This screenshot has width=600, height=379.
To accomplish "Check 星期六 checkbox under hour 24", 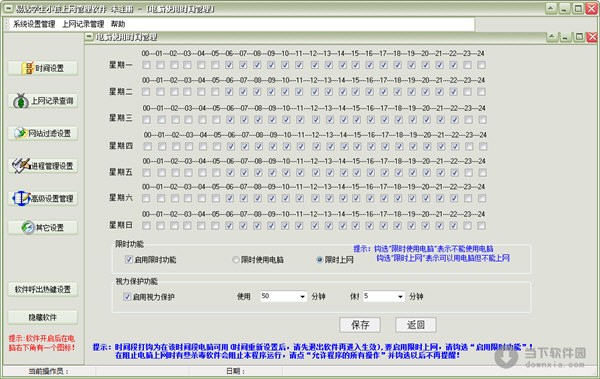I will (482, 198).
